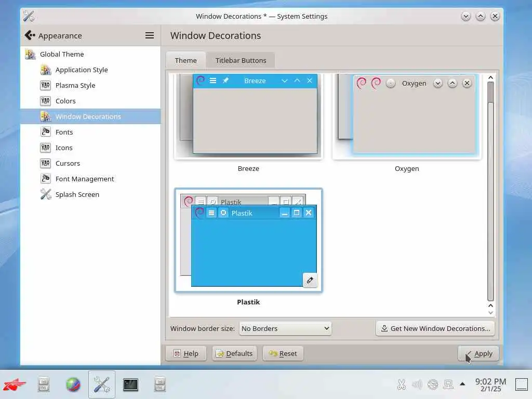Image resolution: width=532 pixels, height=399 pixels.
Task: Open the Window border size dropdown
Action: [285, 328]
